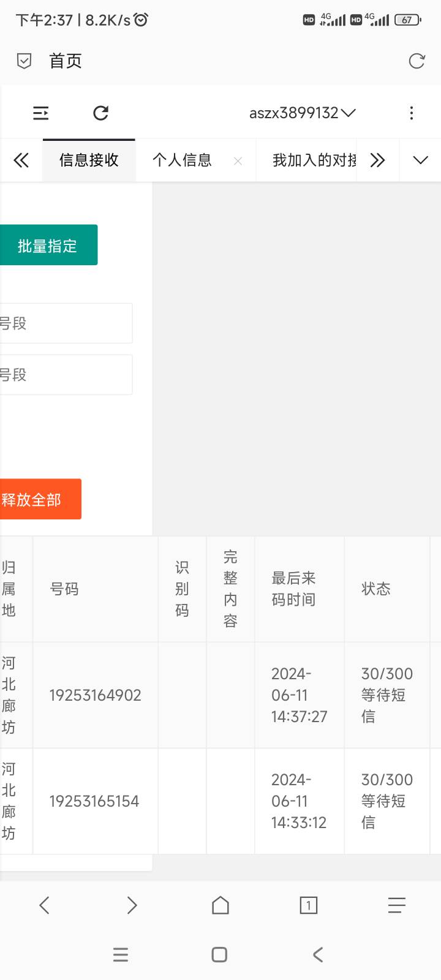The height and width of the screenshot is (980, 441).
Task: Tap the battery indicator in status bar
Action: pos(408,20)
